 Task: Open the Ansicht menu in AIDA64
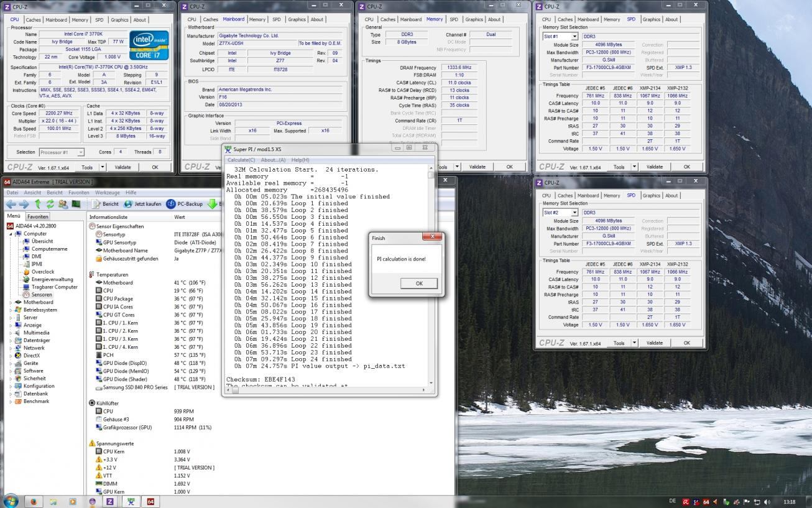tap(32, 193)
